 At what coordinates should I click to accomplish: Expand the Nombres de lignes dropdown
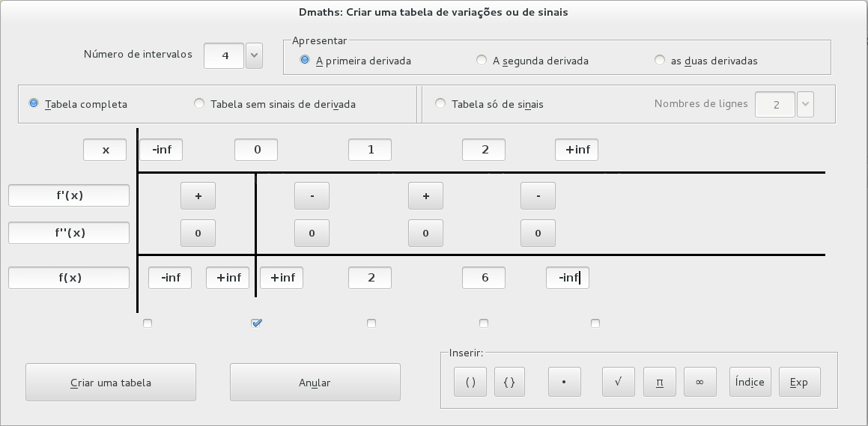805,104
